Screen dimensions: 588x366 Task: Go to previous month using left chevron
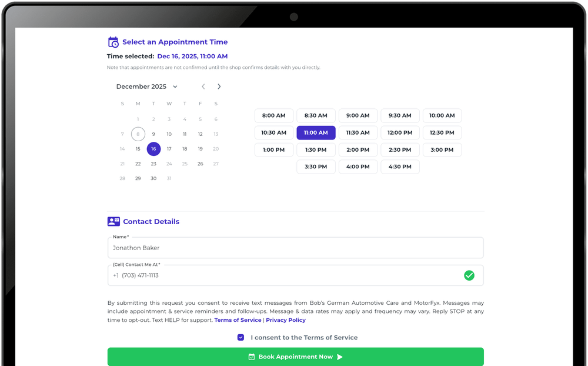coord(203,86)
